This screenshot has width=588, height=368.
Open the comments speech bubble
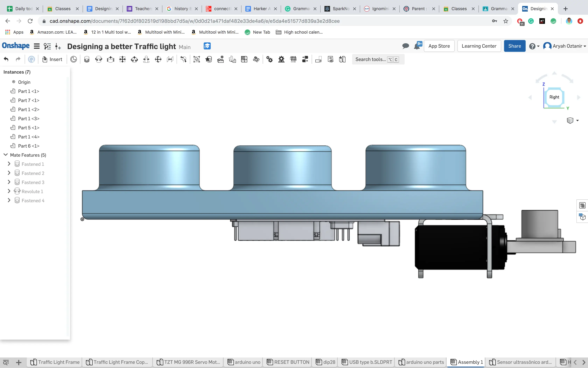click(405, 46)
